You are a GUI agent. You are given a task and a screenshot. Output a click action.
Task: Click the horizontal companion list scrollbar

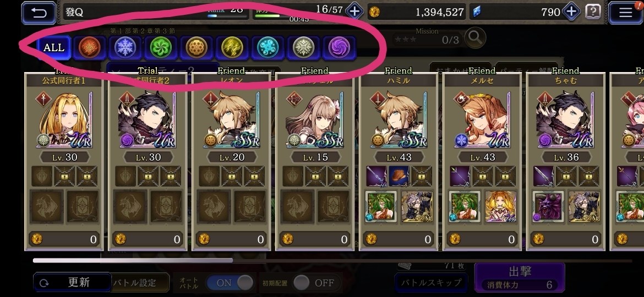[133, 260]
